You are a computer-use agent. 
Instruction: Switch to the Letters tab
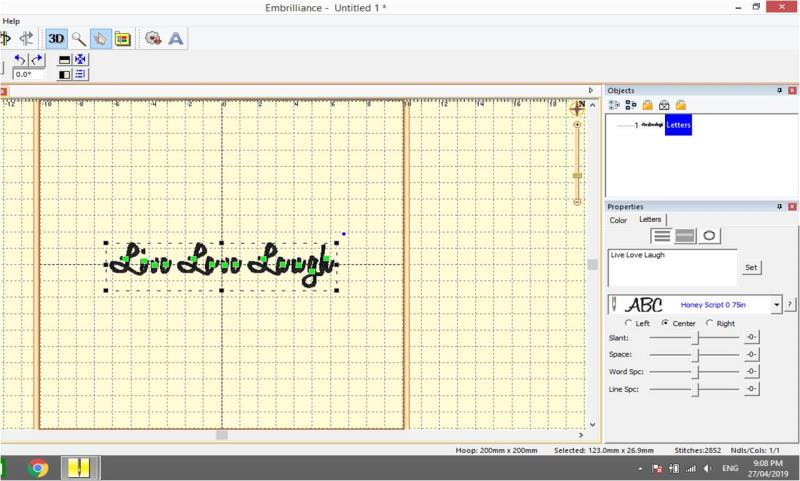pos(650,219)
